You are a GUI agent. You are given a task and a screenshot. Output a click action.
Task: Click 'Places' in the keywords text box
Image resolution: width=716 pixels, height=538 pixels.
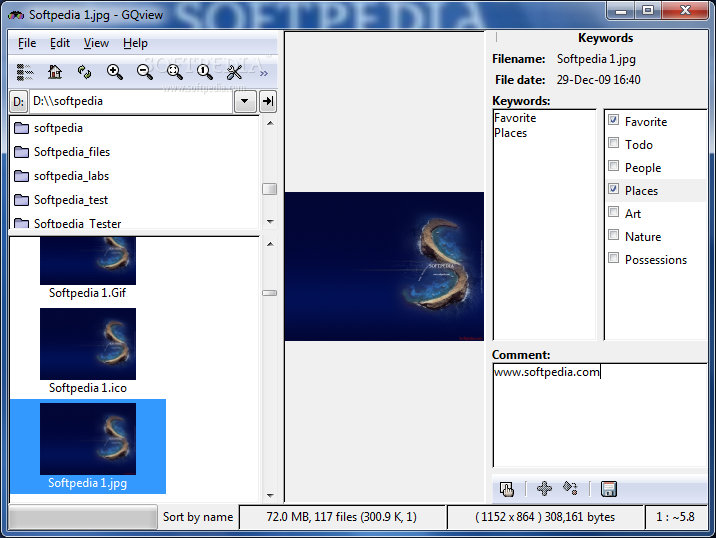coord(511,133)
